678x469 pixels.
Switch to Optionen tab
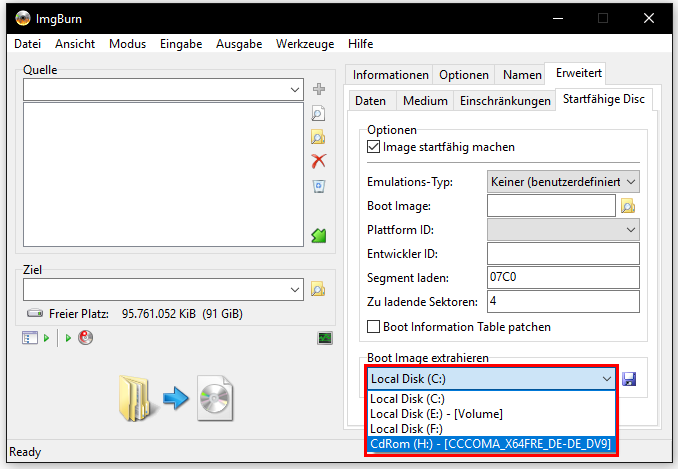(464, 75)
